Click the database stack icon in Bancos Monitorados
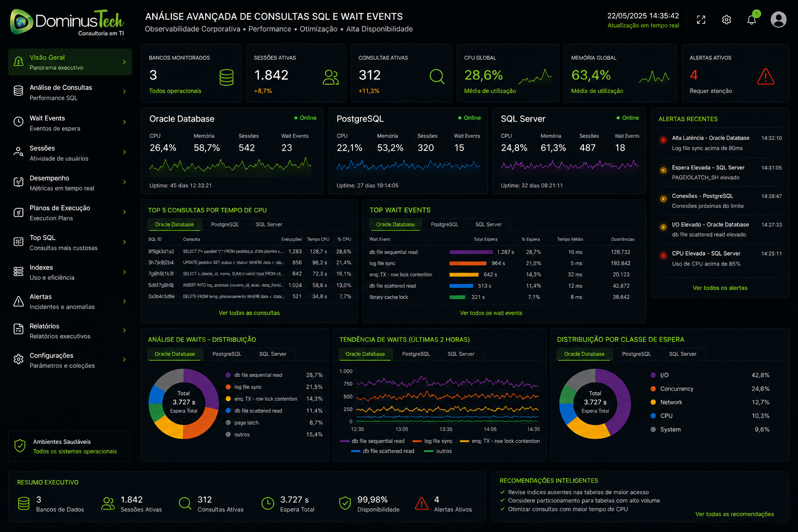 (227, 77)
